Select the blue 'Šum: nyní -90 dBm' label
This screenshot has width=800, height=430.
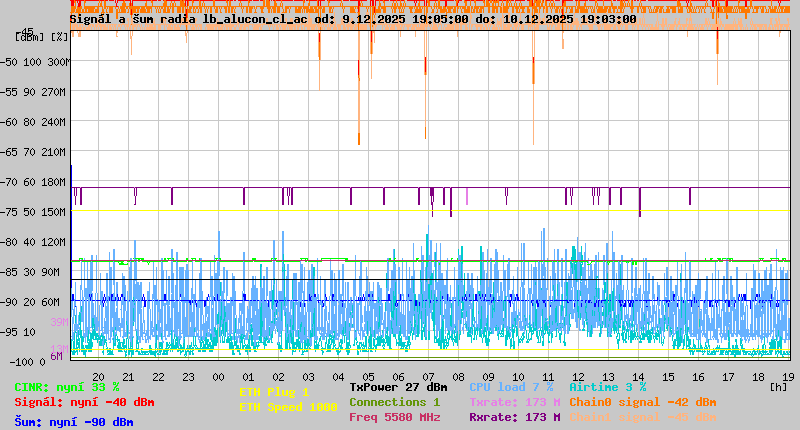pyautogui.click(x=74, y=421)
